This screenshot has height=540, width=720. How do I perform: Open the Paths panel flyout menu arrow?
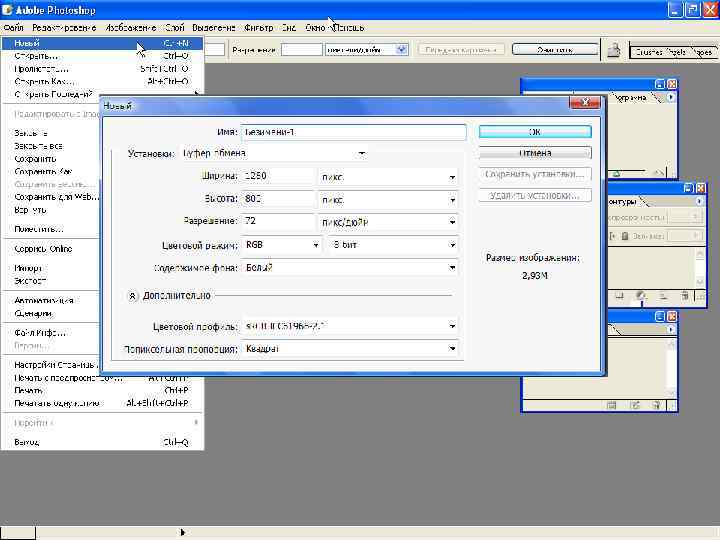699,201
